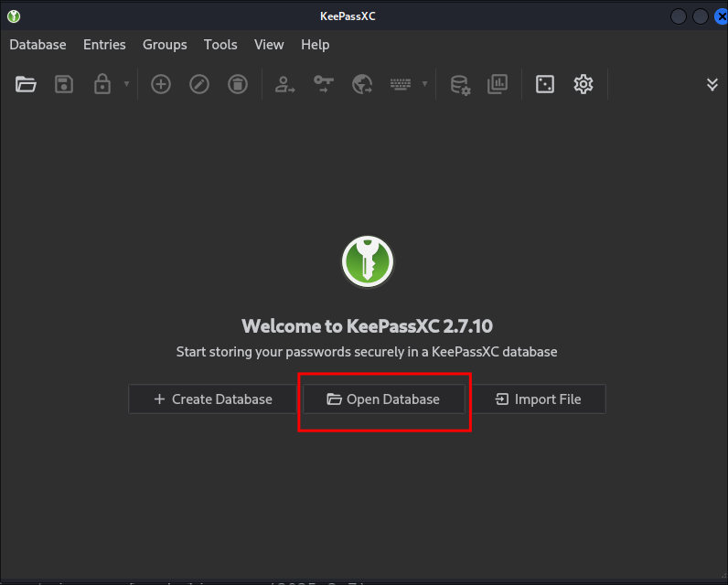Click the database reports icon

pyautogui.click(x=498, y=84)
